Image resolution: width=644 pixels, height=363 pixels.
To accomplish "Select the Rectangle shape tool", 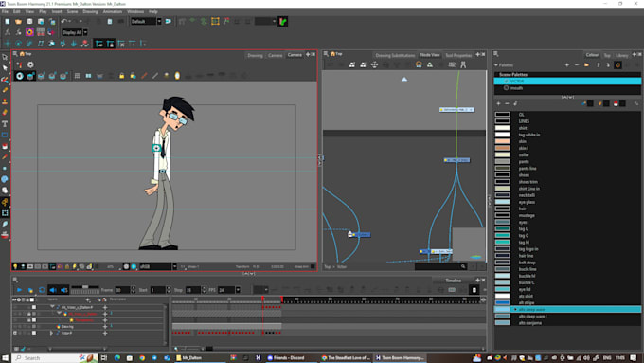I will click(x=5, y=135).
